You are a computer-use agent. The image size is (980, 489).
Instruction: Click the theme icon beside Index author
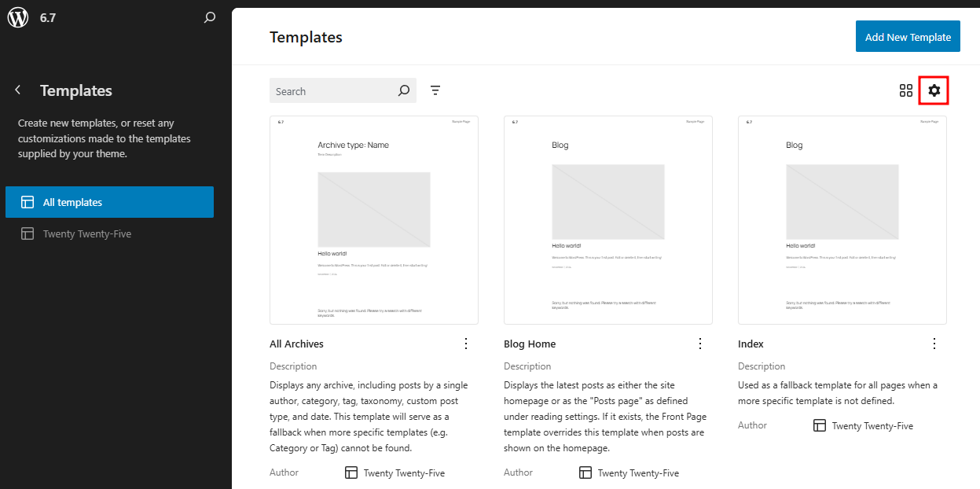tap(819, 425)
